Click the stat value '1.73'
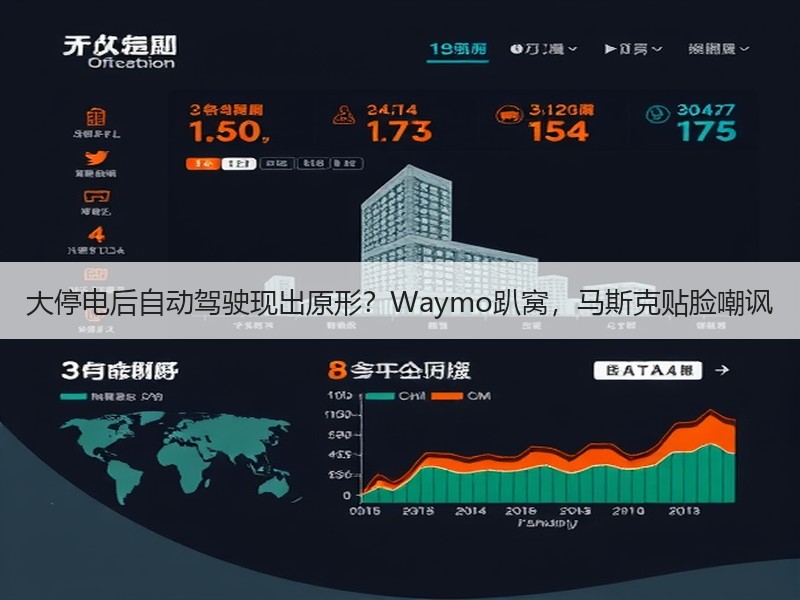Image resolution: width=800 pixels, height=600 pixels. tap(400, 132)
